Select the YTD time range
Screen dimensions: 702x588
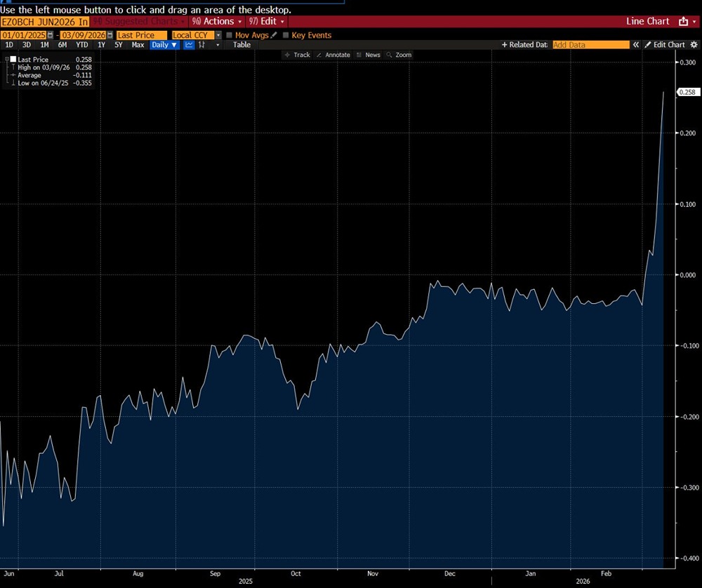81,45
